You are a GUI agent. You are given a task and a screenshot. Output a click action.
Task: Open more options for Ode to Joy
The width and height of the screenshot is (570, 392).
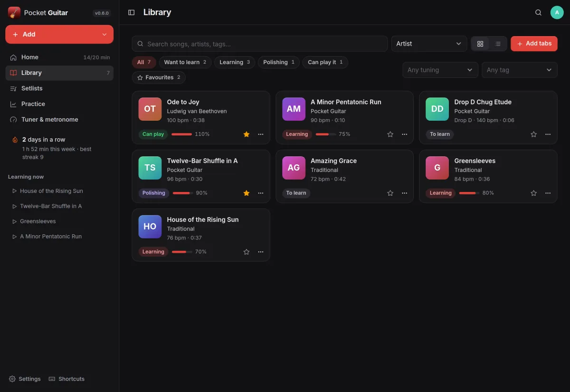261,134
